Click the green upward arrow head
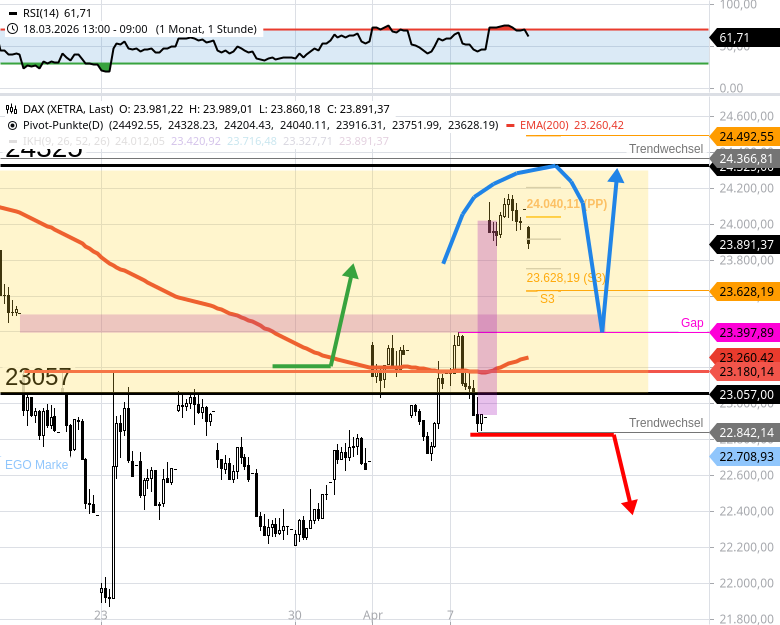This screenshot has height=625, width=780. tap(350, 272)
